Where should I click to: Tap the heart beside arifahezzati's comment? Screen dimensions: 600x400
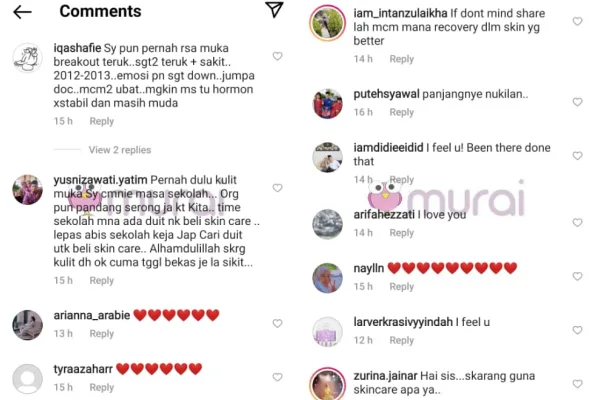pos(577,223)
